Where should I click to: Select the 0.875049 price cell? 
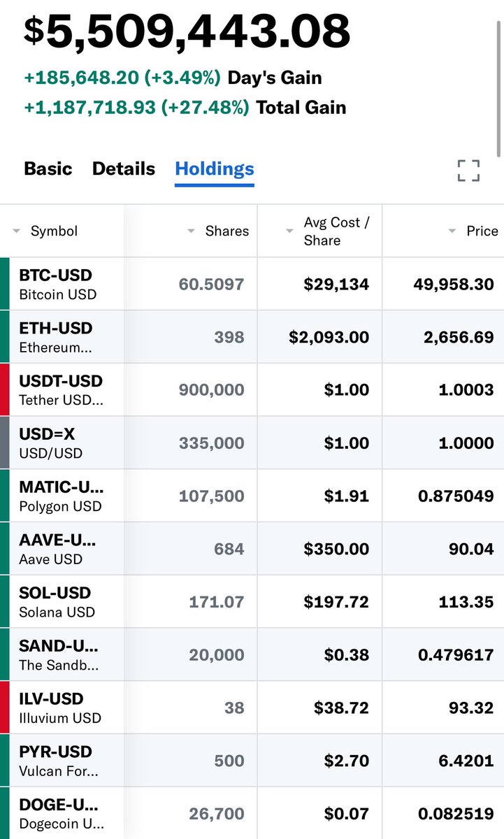pyautogui.click(x=443, y=496)
